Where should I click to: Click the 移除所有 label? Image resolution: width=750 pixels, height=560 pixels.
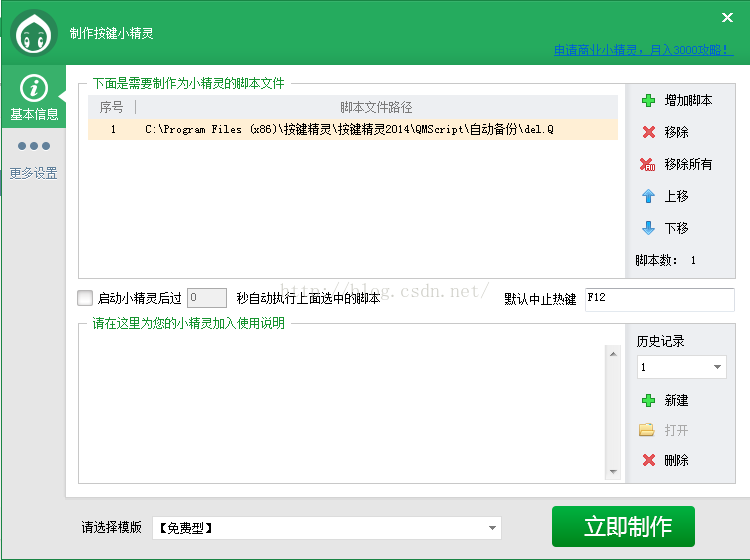click(688, 165)
